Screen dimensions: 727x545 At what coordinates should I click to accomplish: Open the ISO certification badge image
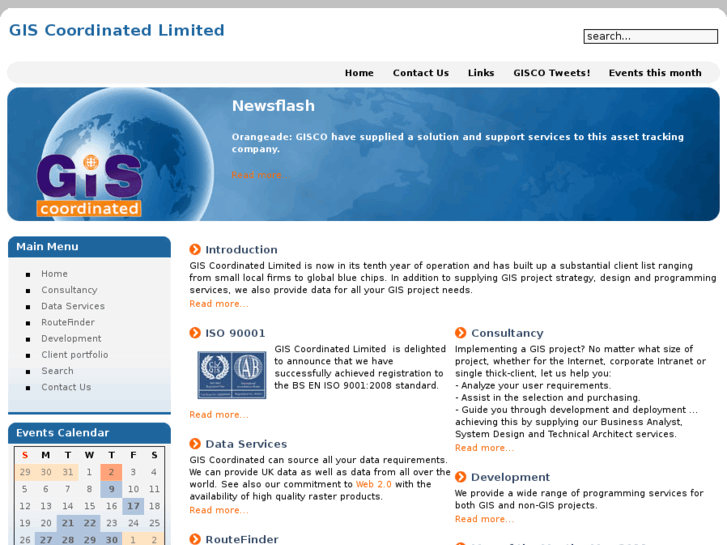click(x=232, y=375)
